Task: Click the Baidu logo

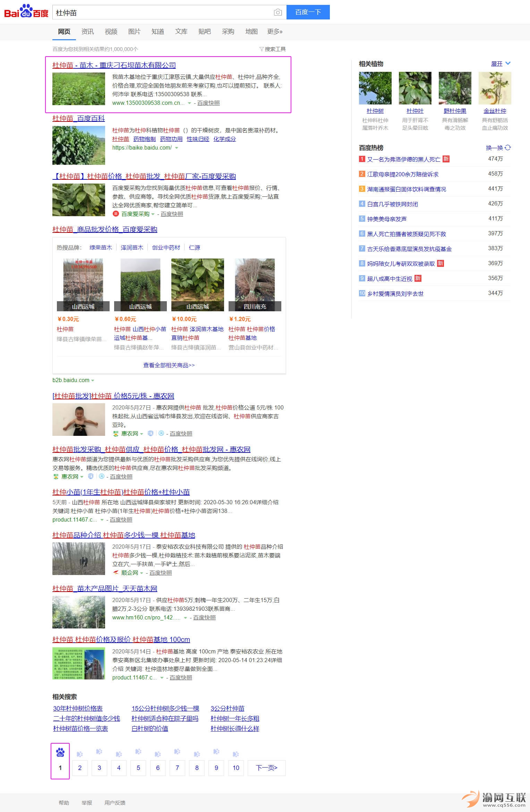Action: point(26,12)
